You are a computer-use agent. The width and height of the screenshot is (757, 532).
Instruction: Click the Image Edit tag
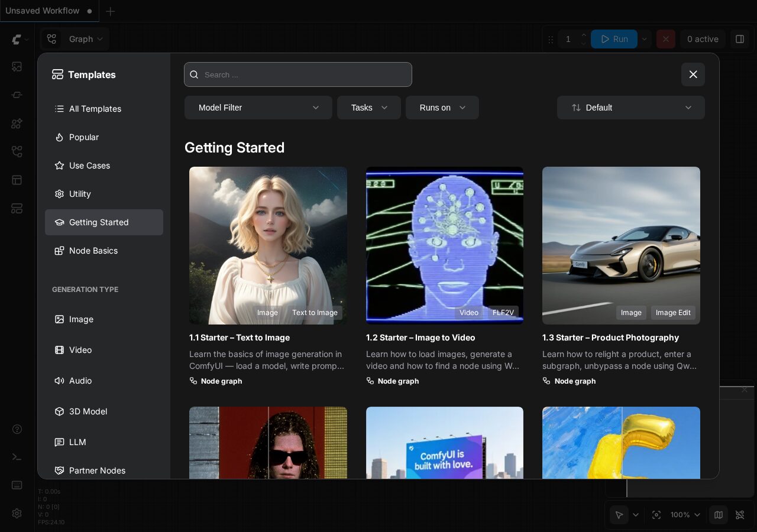click(x=673, y=313)
